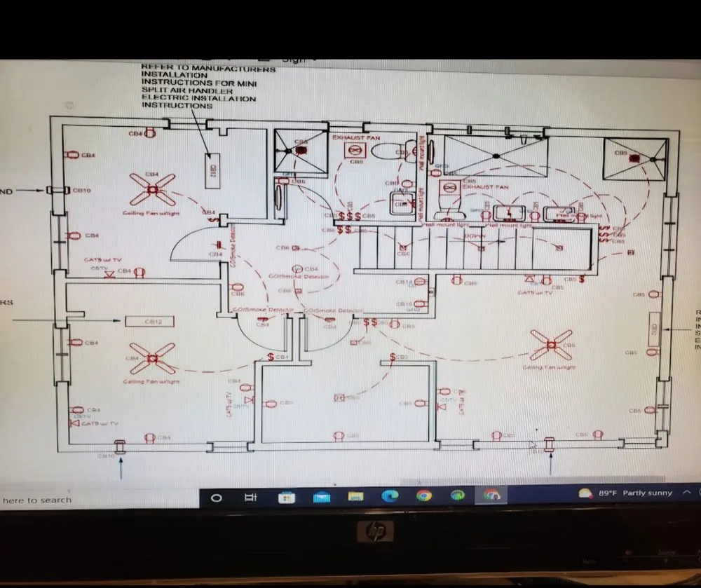Click the Cortana circle button
The height and width of the screenshot is (588, 701).
[x=217, y=497]
